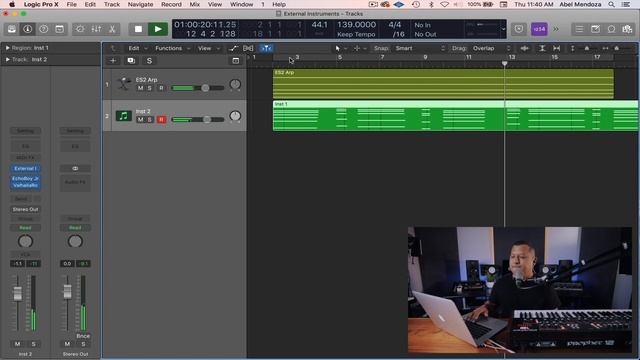Open the media Browsers button
The width and height of the screenshot is (640, 360).
click(x=627, y=29)
